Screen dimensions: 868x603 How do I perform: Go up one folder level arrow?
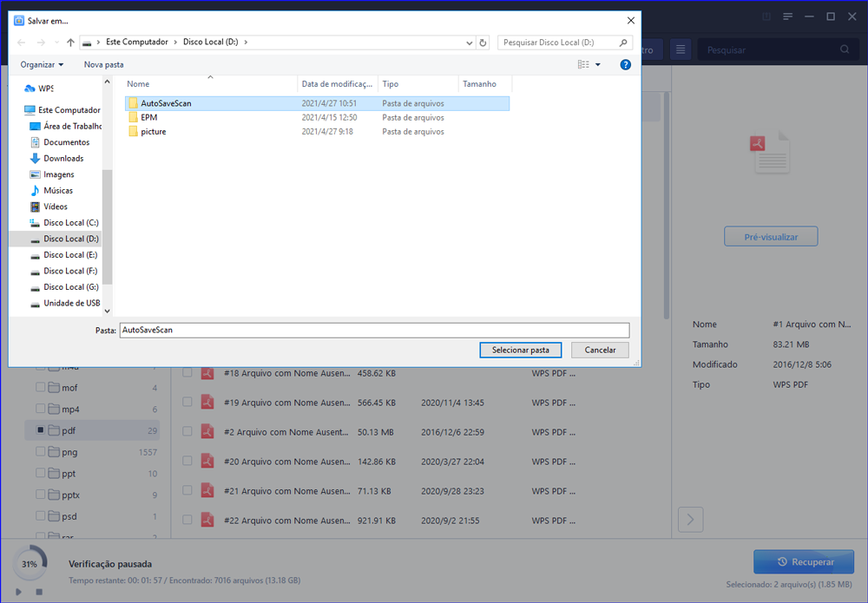(70, 43)
